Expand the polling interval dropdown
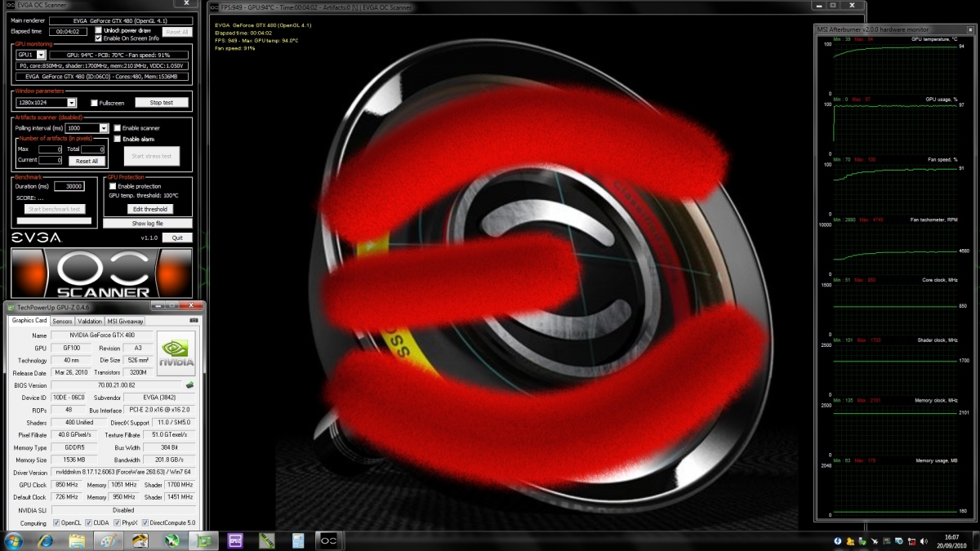 (x=104, y=128)
